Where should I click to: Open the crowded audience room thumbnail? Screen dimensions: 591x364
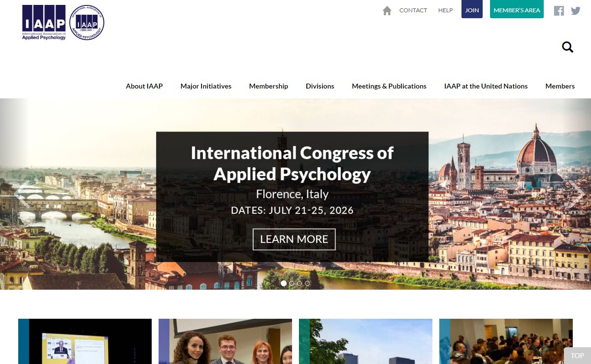(x=506, y=341)
